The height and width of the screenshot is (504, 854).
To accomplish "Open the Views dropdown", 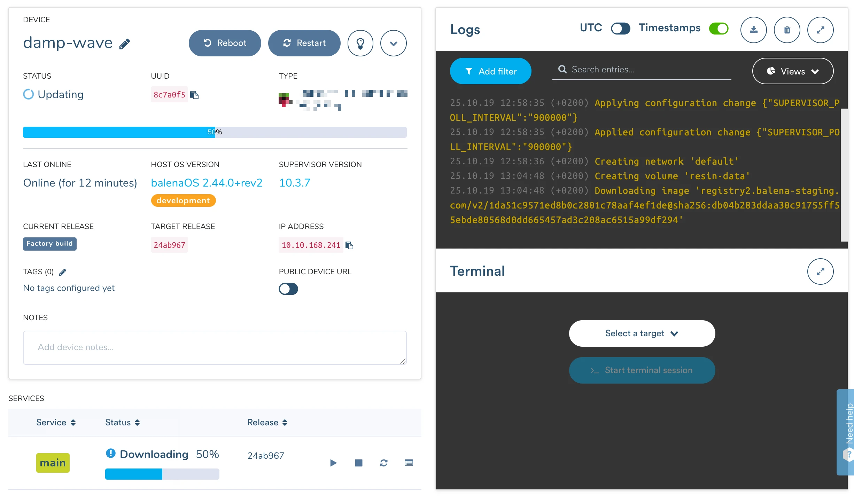I will pyautogui.click(x=792, y=71).
